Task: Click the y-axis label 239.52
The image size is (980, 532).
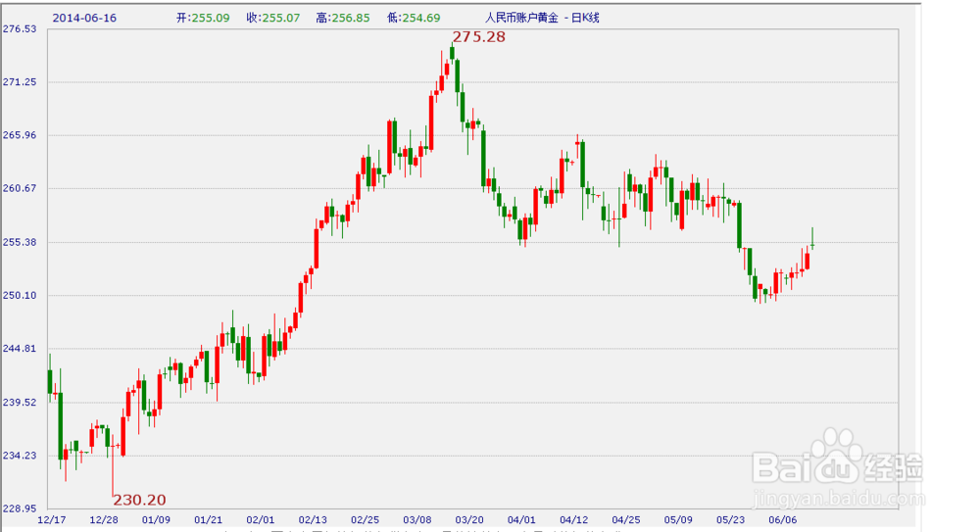Action: [x=20, y=402]
